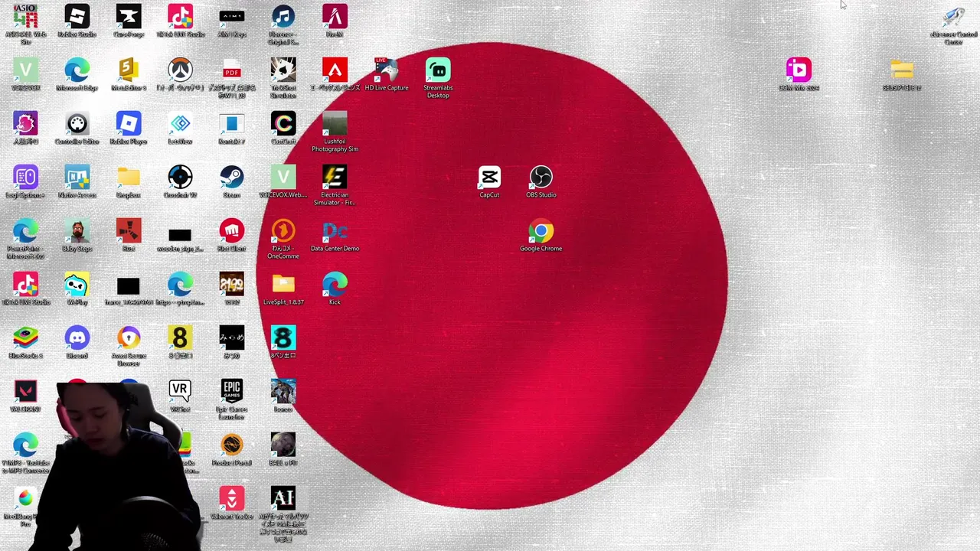Open the Valorant Tracker shortcut
This screenshot has height=551, width=980.
tap(232, 503)
